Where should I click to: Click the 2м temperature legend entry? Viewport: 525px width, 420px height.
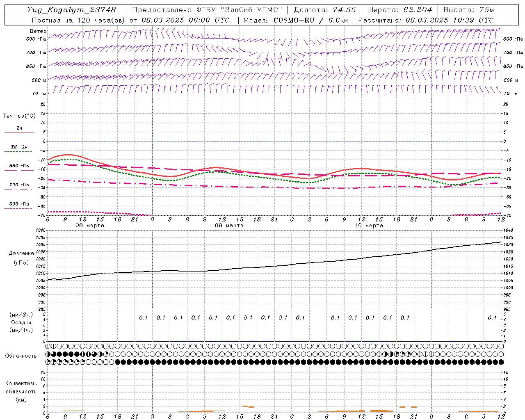(19, 128)
